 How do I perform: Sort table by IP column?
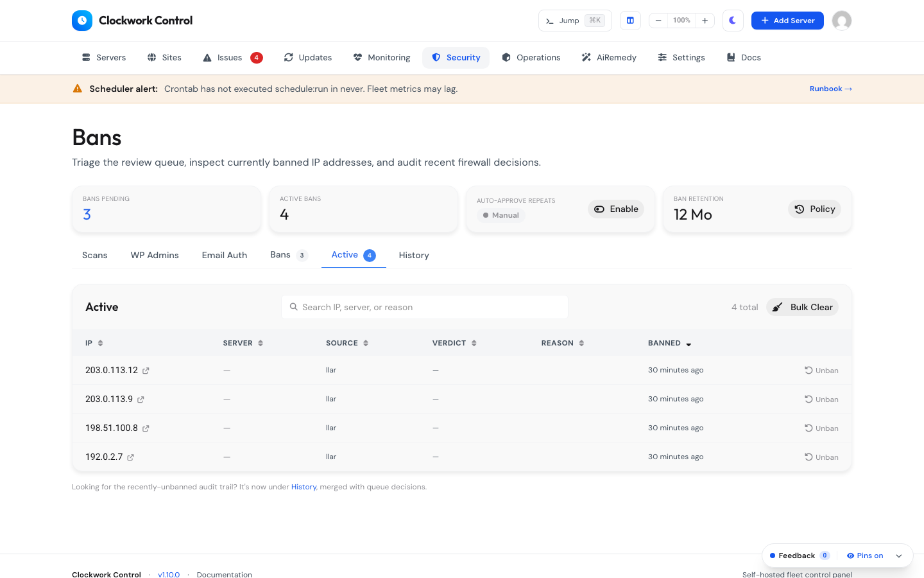click(94, 343)
